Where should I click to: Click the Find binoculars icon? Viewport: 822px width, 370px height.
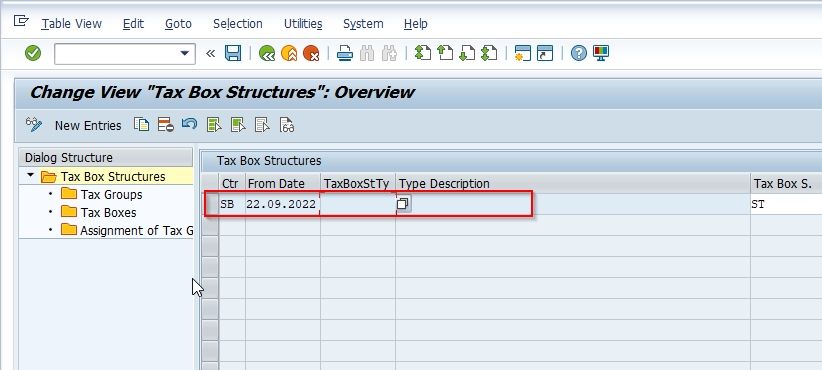click(367, 53)
